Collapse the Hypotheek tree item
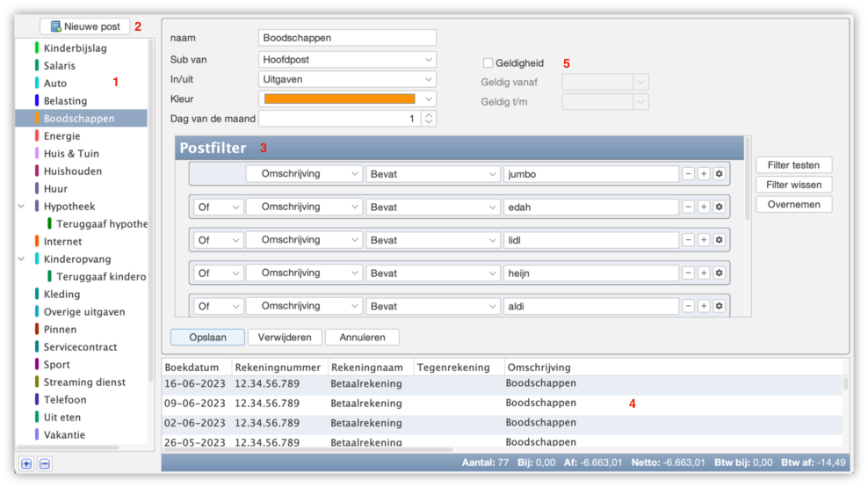Image resolution: width=868 pixels, height=488 pixels. pyautogui.click(x=22, y=207)
